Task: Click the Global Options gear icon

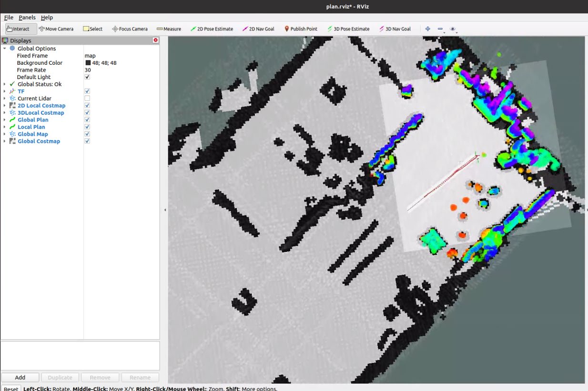Action: pos(12,49)
